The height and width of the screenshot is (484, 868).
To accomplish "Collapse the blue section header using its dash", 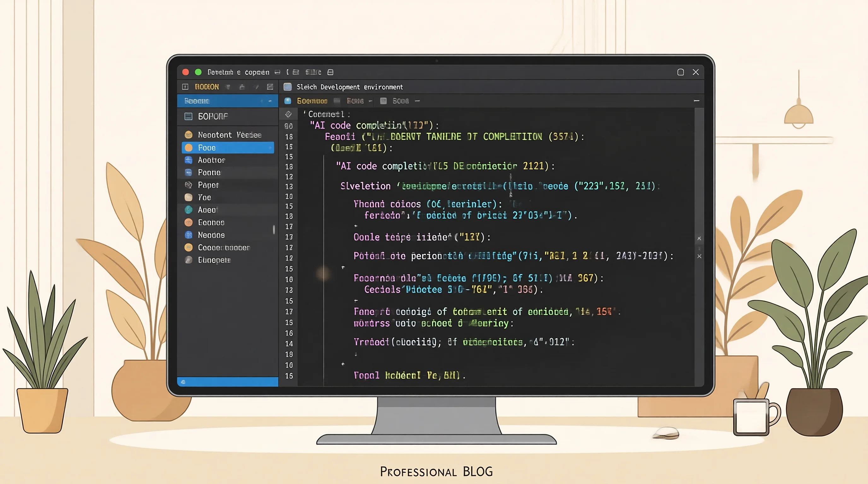I will click(x=270, y=101).
